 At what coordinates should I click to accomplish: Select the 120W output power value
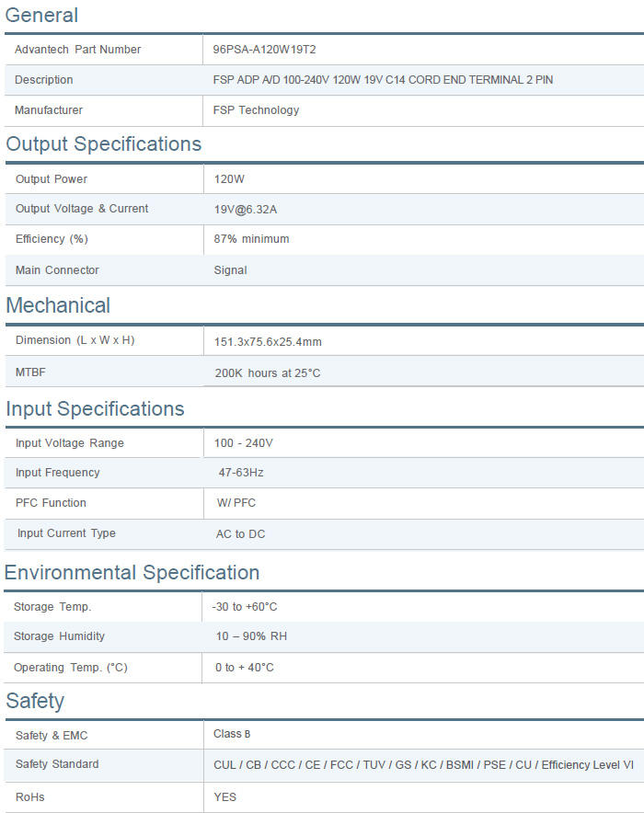pyautogui.click(x=229, y=179)
